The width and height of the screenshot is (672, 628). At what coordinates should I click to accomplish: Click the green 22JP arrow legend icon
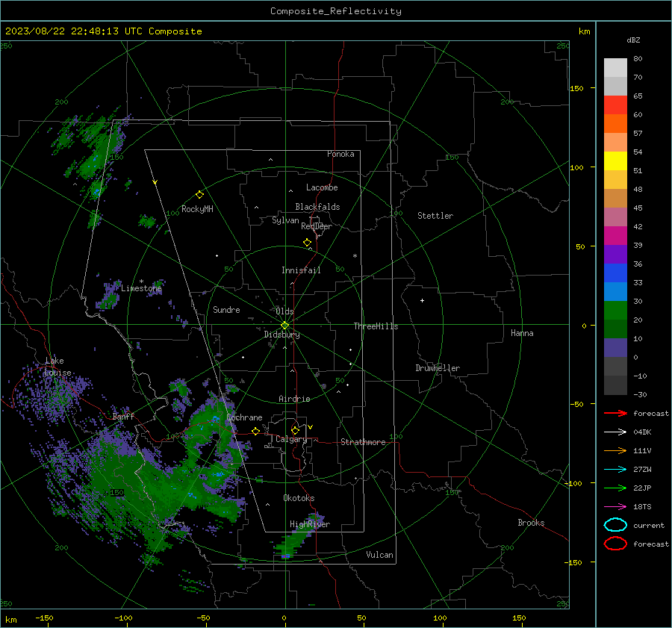(615, 488)
